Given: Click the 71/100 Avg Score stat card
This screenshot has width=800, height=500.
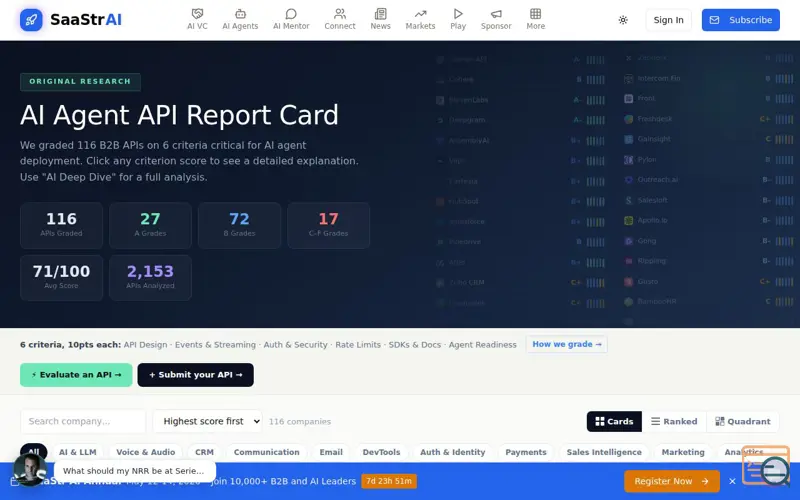Looking at the screenshot, I should pos(61,278).
